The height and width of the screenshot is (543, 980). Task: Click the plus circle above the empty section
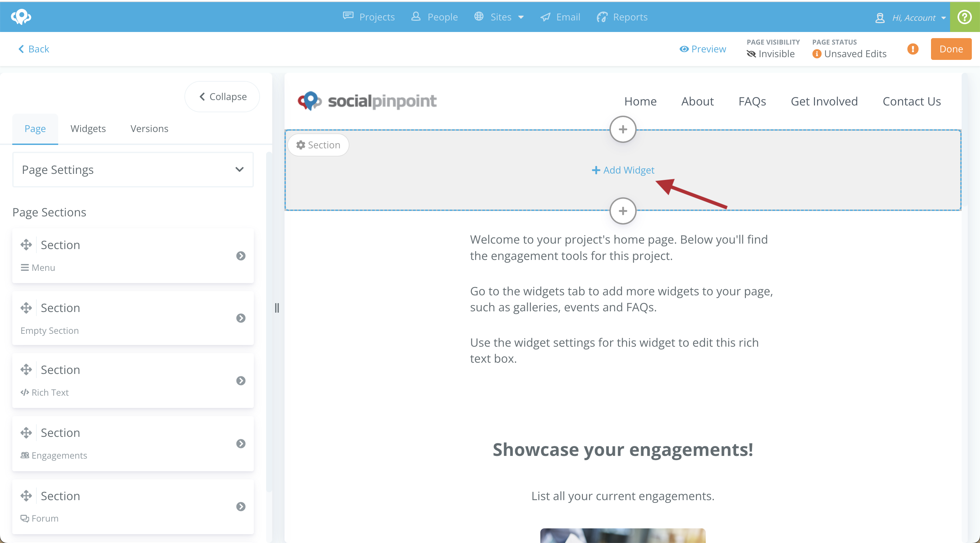point(623,129)
